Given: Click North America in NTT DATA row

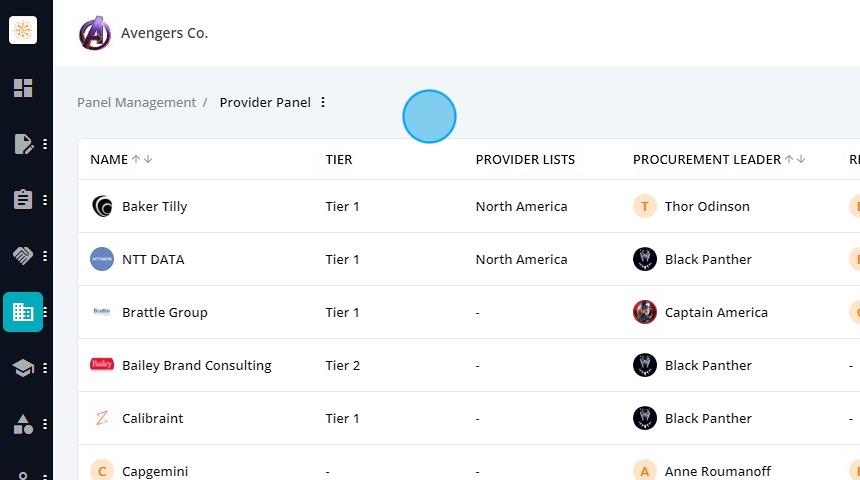Looking at the screenshot, I should coord(522,259).
